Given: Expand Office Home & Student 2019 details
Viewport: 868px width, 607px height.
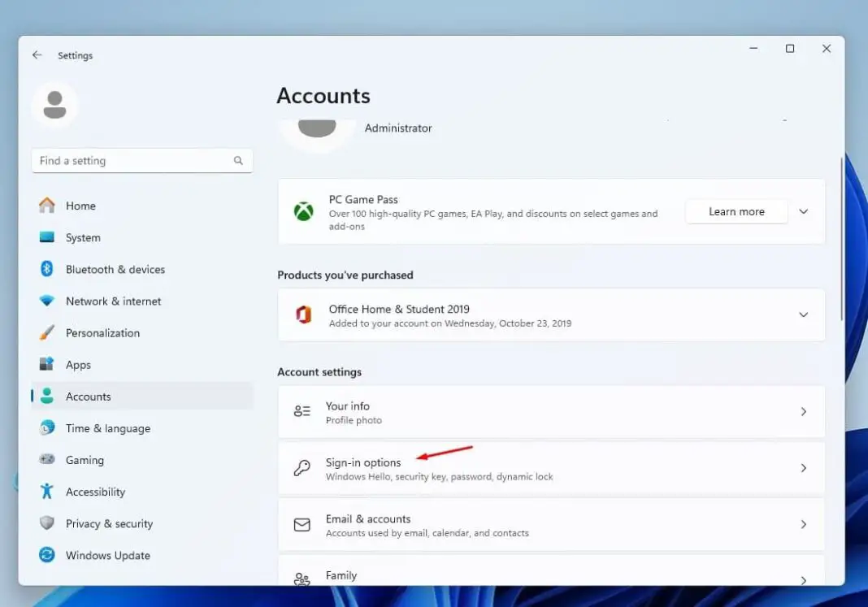Looking at the screenshot, I should tap(803, 315).
